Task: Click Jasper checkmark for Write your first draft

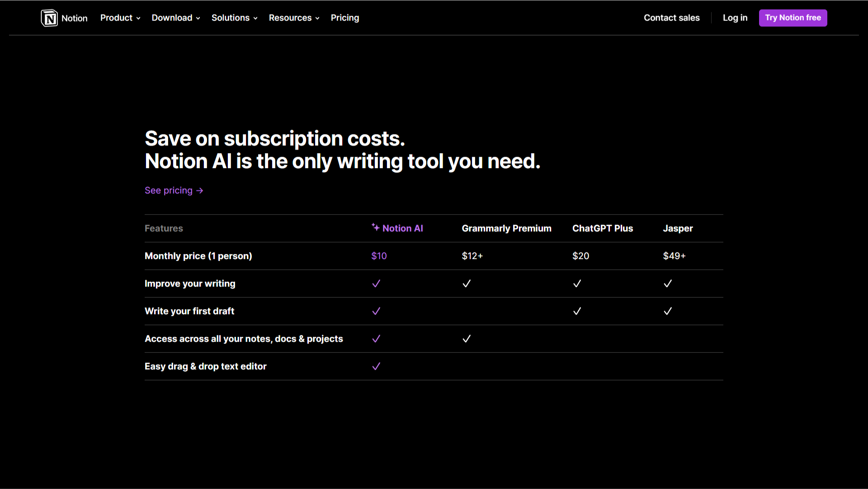Action: [668, 311]
